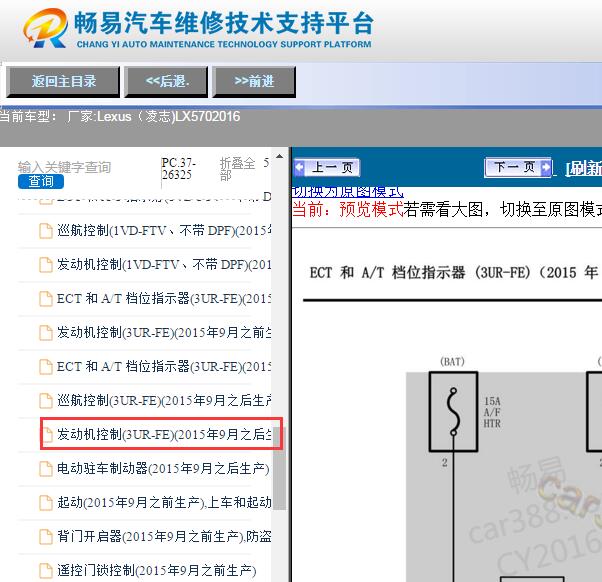Screen dimensions: 602x582
Task: Click the left arrow icon on 上一页
Action: coord(299,167)
